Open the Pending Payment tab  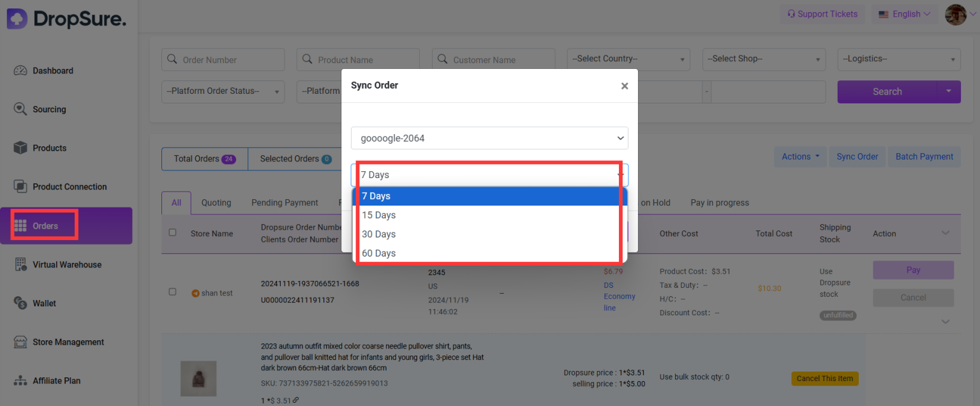pos(285,202)
